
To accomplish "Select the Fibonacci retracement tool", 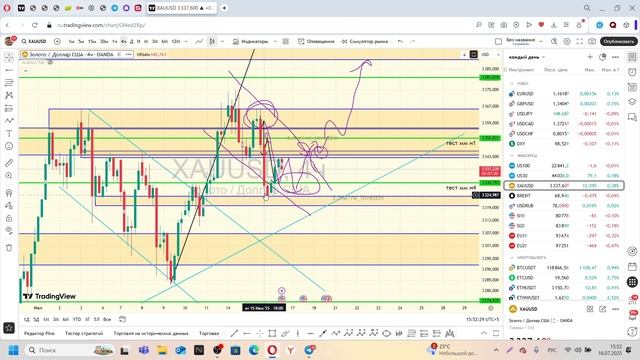I will (x=9, y=82).
